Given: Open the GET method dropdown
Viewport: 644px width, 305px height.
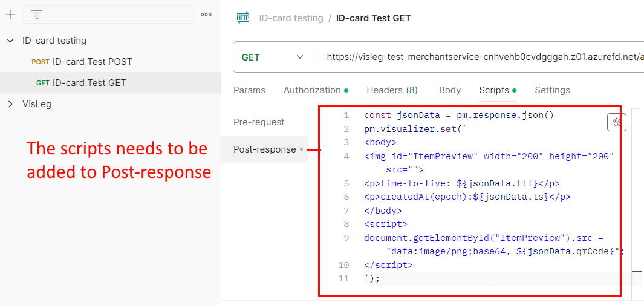Looking at the screenshot, I should 274,57.
